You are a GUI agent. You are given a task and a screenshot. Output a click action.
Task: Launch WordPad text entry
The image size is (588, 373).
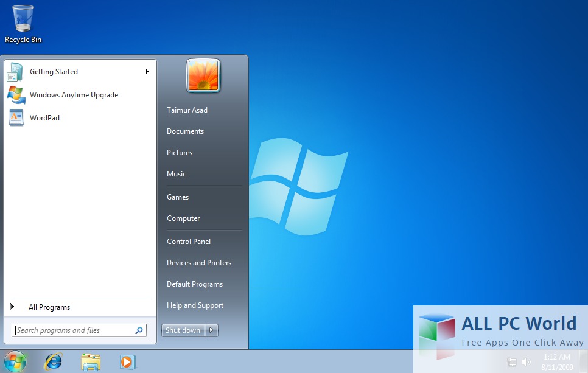[x=44, y=117]
